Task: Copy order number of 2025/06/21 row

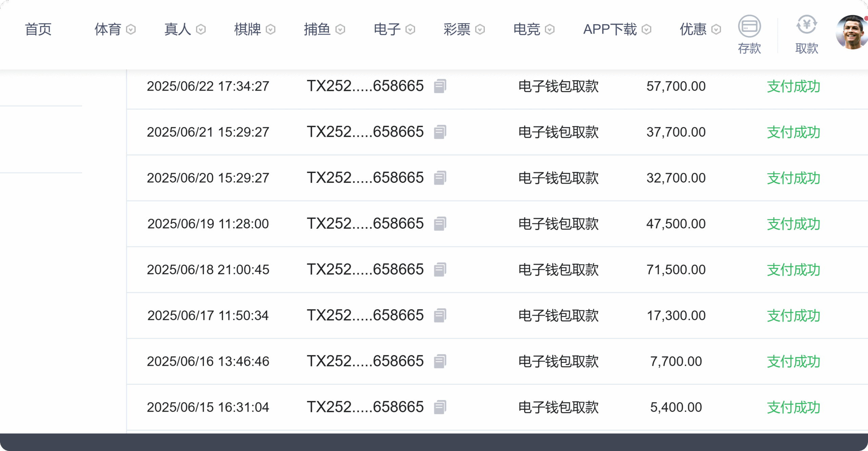Action: pyautogui.click(x=440, y=132)
